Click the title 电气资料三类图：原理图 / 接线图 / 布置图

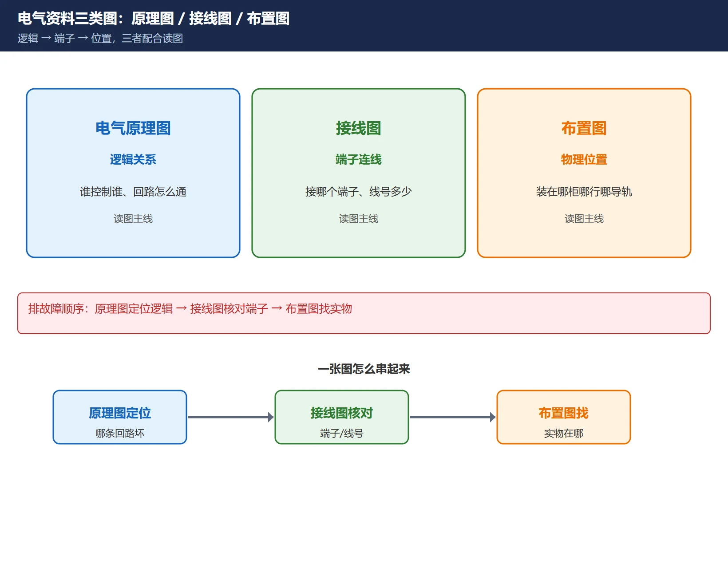[x=154, y=18]
